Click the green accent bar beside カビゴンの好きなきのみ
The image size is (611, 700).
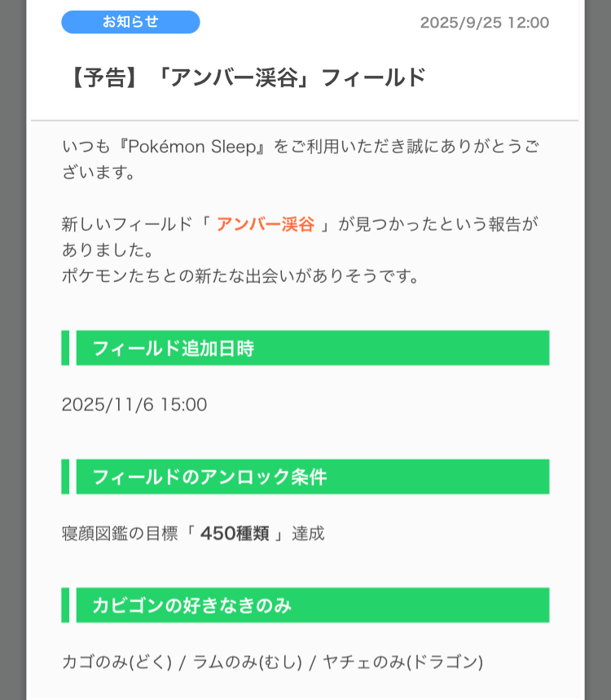tap(65, 605)
